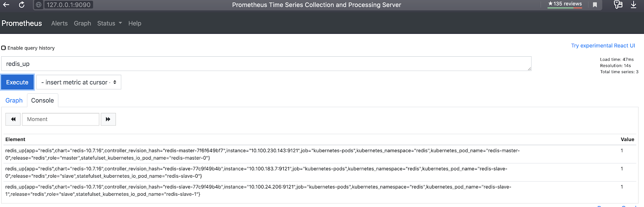
Task: Open insert metric at cursor dropdown
Action: [79, 82]
